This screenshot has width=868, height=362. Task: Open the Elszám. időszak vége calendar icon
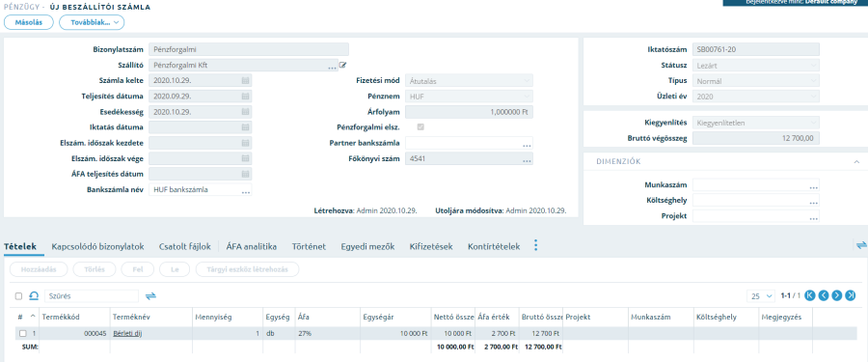(245, 158)
